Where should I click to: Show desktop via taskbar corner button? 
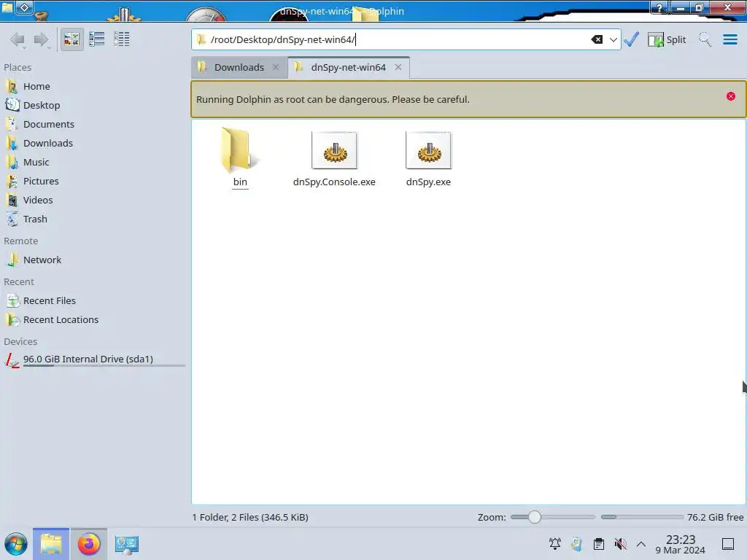pos(728,544)
